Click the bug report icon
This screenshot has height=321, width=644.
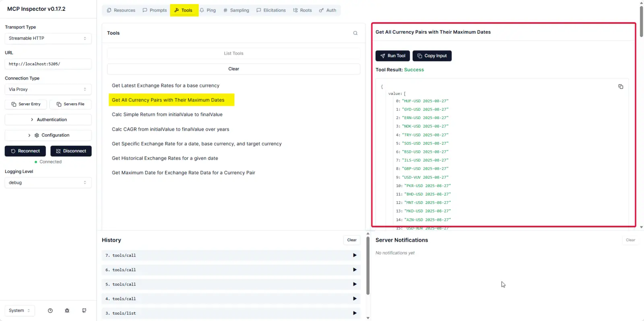(67, 311)
